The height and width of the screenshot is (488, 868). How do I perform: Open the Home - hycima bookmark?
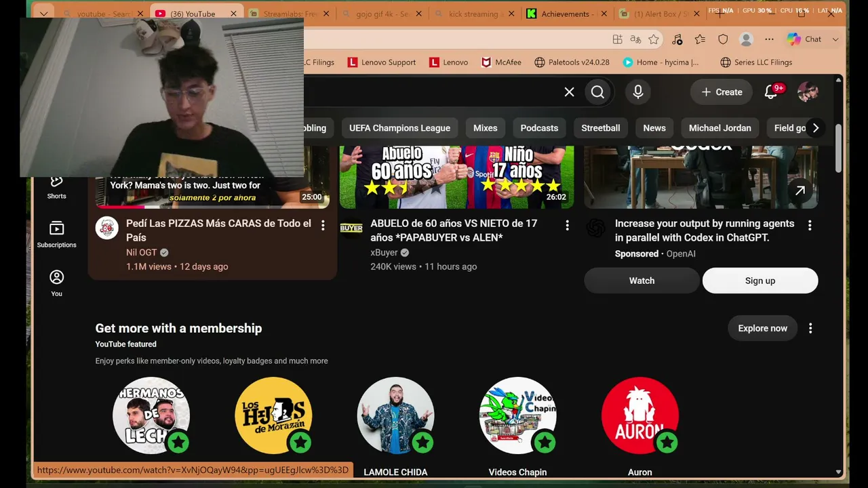(x=660, y=62)
